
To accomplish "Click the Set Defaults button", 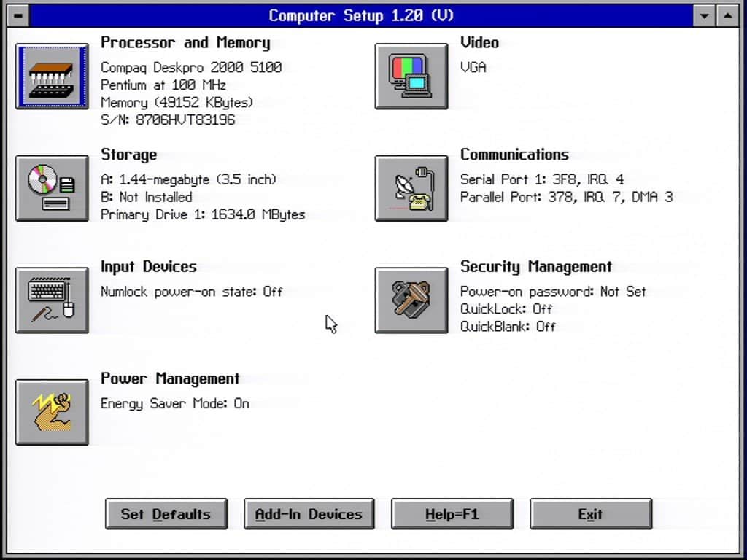I will click(166, 514).
